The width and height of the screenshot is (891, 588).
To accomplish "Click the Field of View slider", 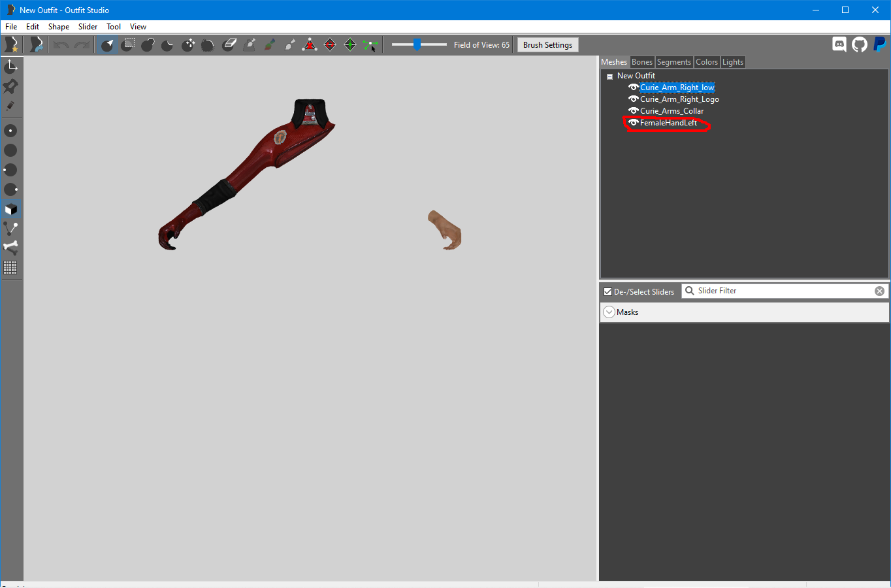I will tap(418, 44).
